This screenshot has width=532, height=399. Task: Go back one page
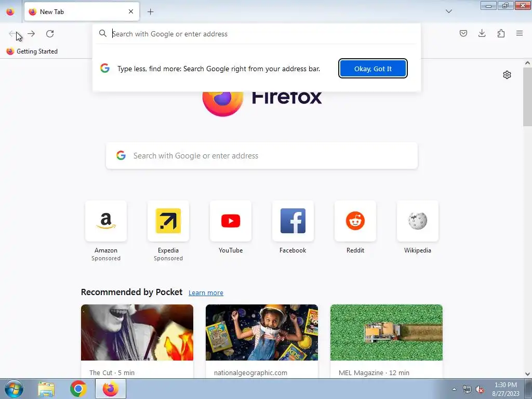coord(12,34)
